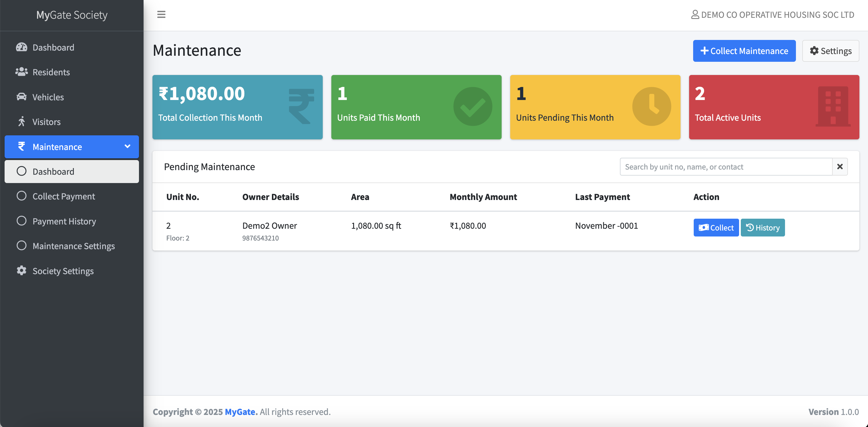Open Settings button at top right

point(831,51)
